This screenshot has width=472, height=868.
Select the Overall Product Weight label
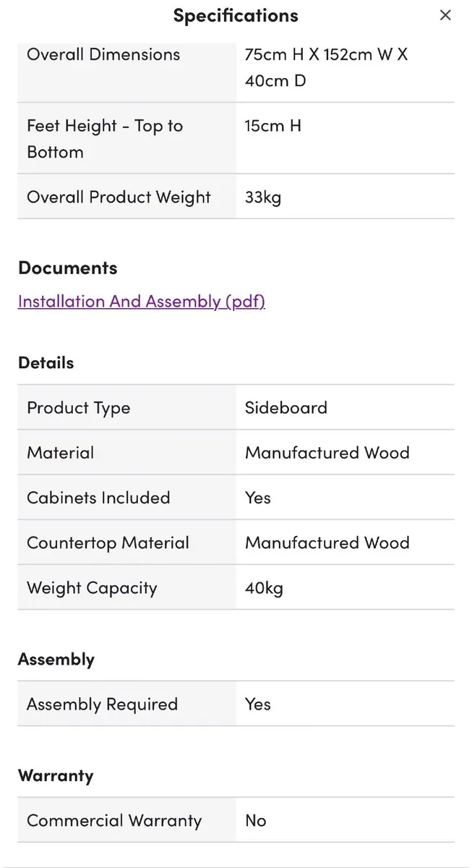click(x=119, y=197)
